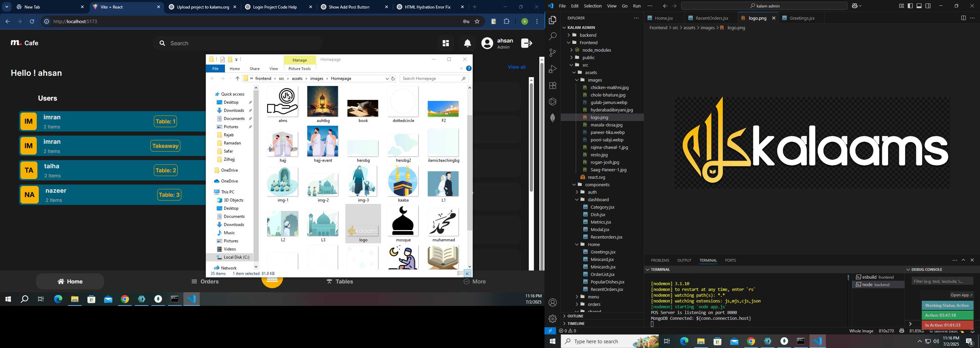980x348 pixels.
Task: Open Task View on right taskbar
Action: point(667,341)
